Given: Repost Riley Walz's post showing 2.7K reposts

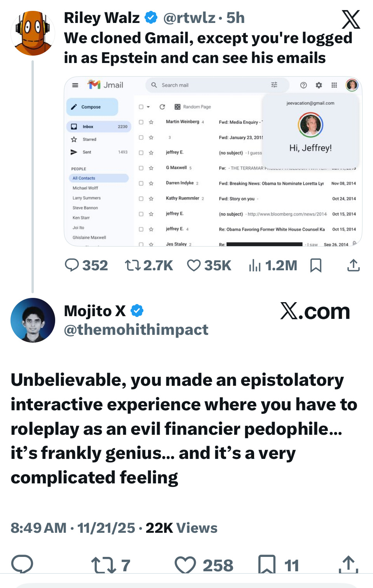Looking at the screenshot, I should pos(132,266).
